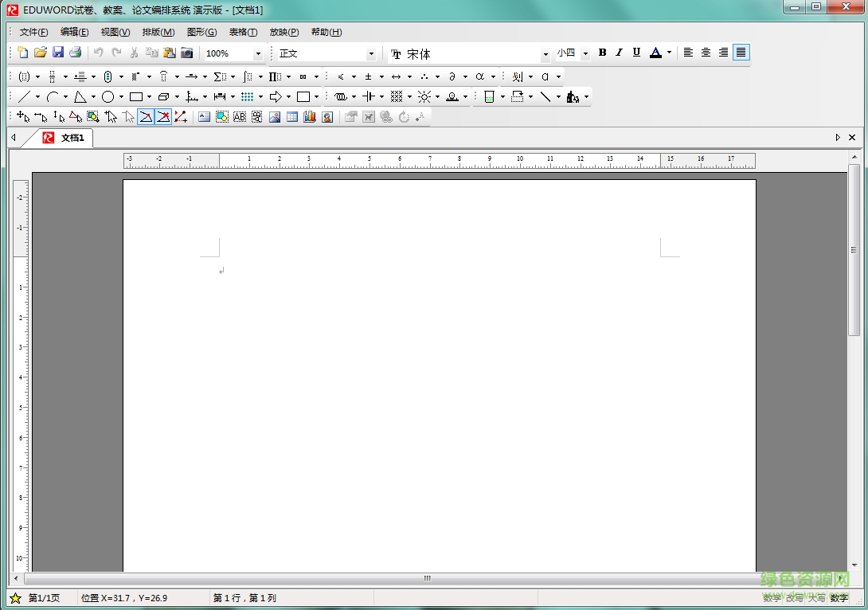Click the Save document icon

point(58,53)
